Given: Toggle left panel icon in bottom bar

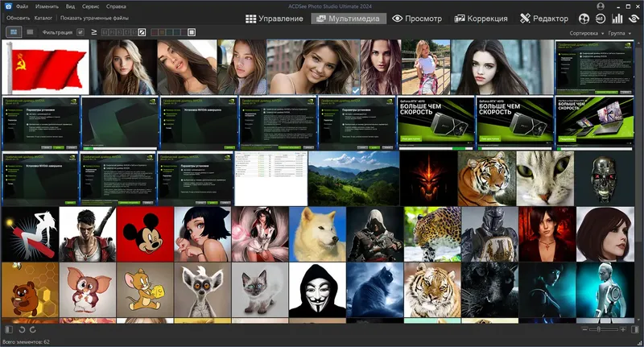Looking at the screenshot, I should pos(9,329).
